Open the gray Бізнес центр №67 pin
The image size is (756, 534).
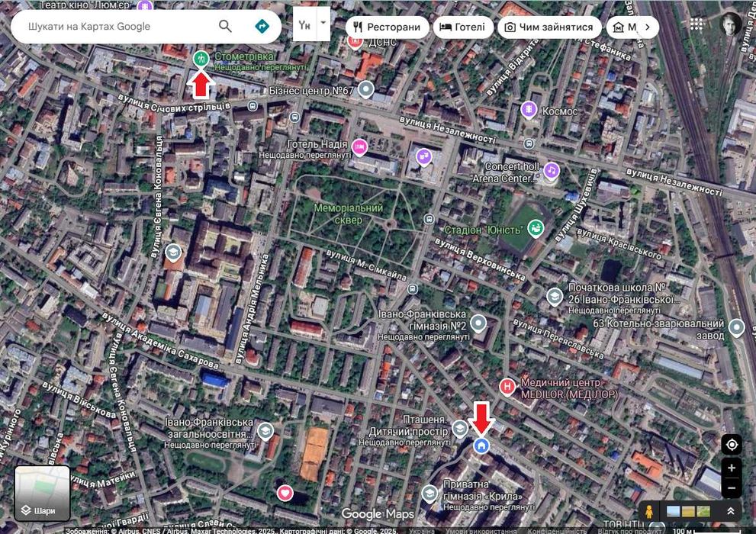(366, 90)
